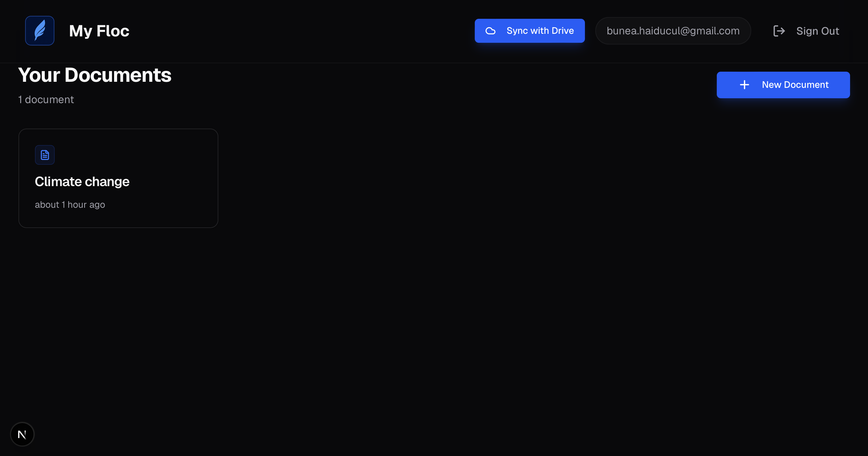The width and height of the screenshot is (868, 456).
Task: Click the plus icon in New Document
Action: 744,85
